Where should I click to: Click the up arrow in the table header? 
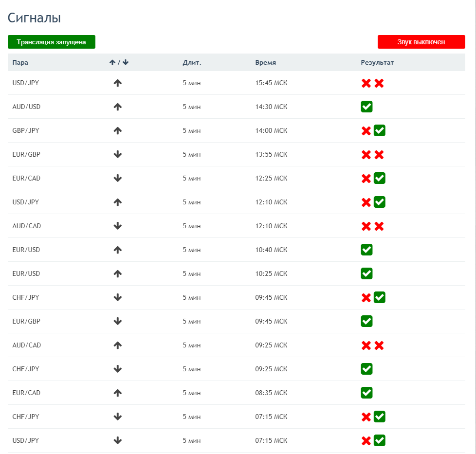click(112, 62)
